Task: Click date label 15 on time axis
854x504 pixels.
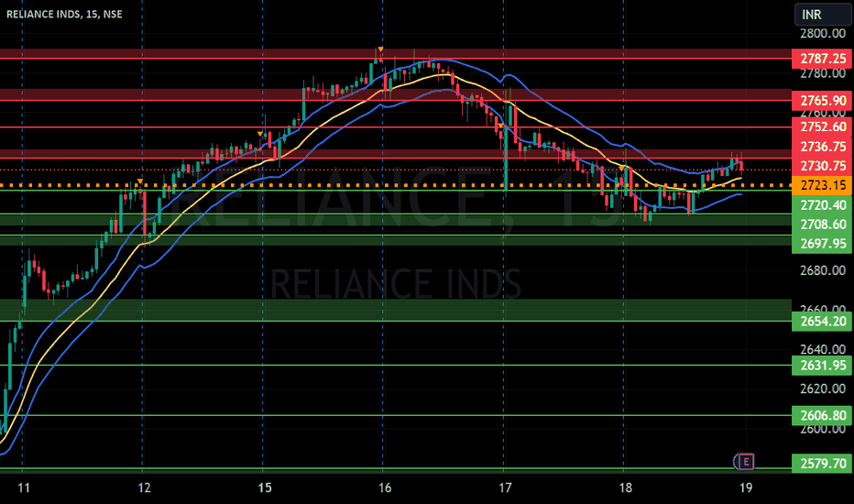Action: tap(264, 488)
